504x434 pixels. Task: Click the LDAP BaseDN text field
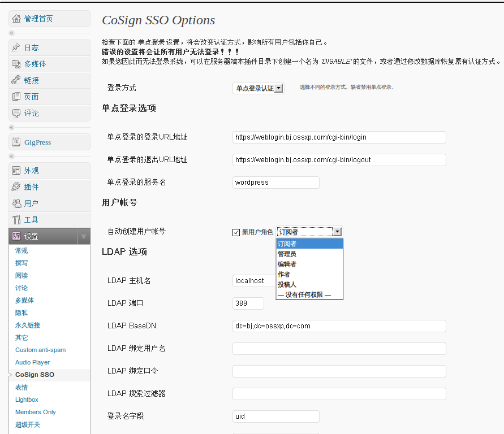pos(339,326)
